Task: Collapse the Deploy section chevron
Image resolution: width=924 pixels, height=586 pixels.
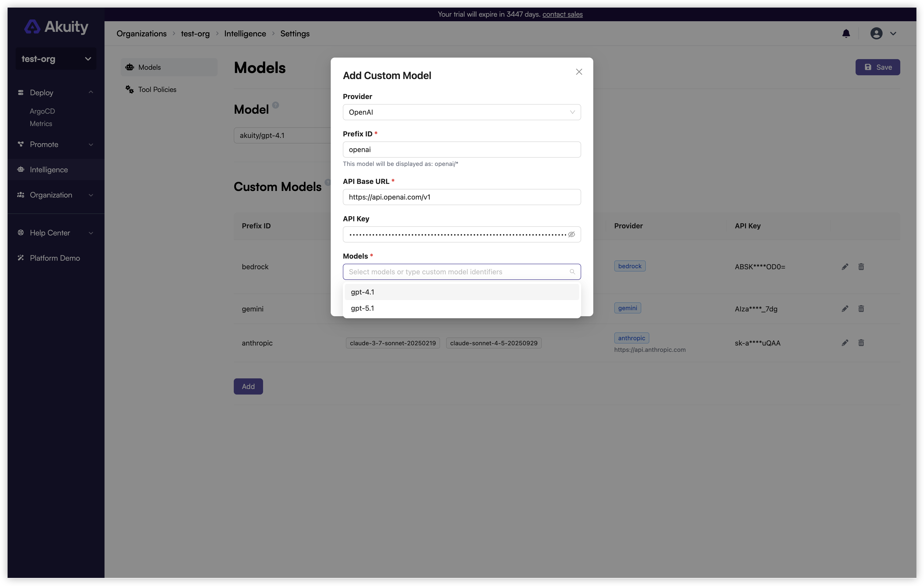Action: pyautogui.click(x=91, y=92)
